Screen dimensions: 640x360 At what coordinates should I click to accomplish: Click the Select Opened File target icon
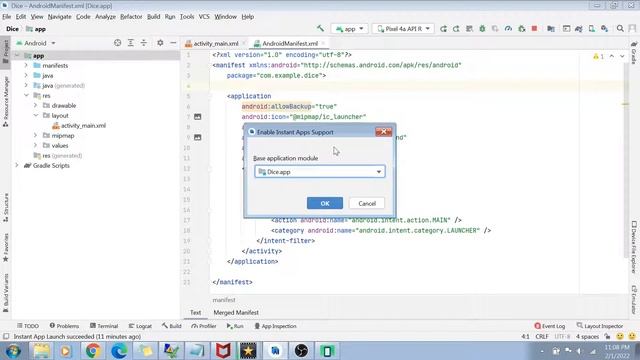click(118, 43)
